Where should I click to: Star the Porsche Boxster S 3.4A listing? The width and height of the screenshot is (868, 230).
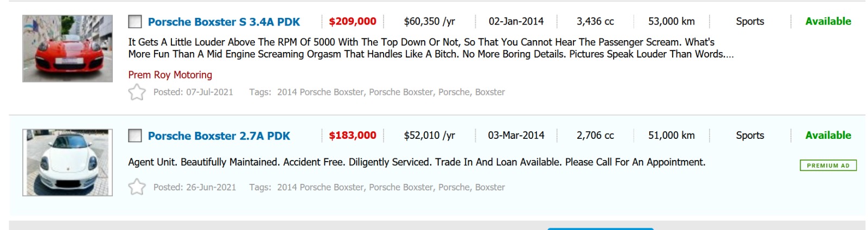[x=137, y=92]
